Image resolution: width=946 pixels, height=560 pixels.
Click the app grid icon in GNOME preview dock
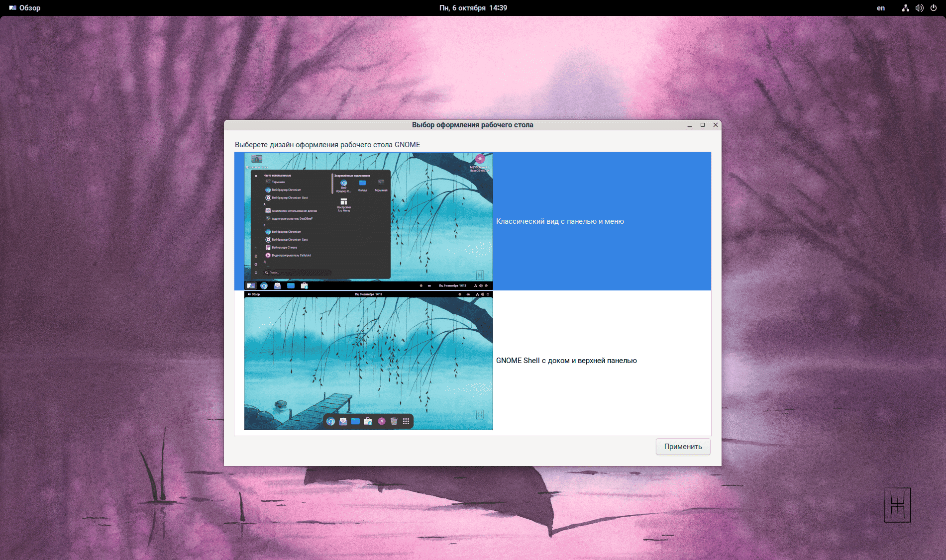[406, 421]
